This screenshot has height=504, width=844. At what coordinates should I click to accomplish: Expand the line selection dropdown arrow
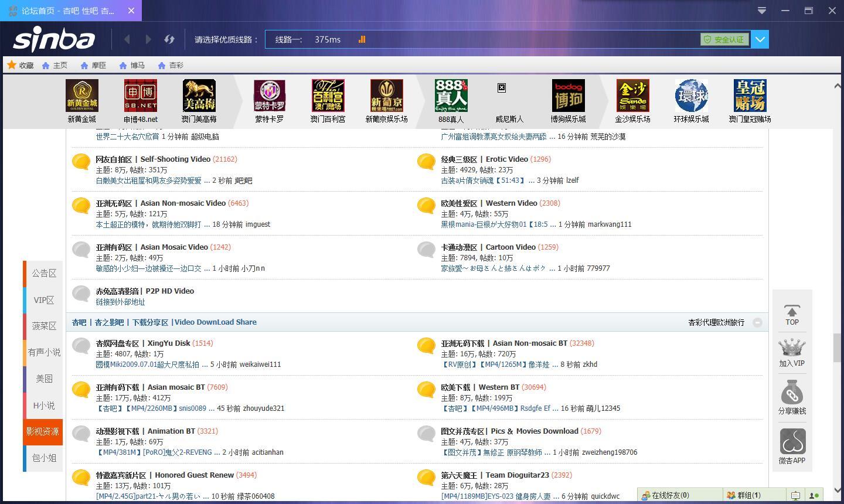click(x=760, y=39)
